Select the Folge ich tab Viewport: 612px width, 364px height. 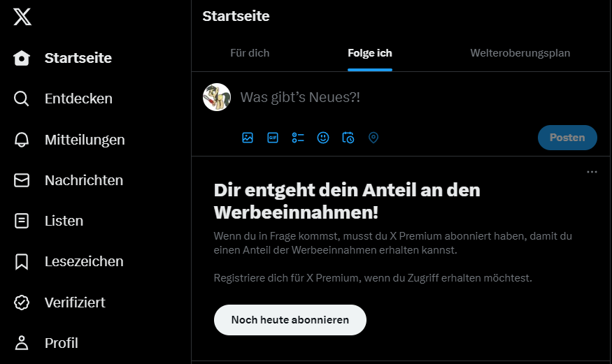(370, 53)
